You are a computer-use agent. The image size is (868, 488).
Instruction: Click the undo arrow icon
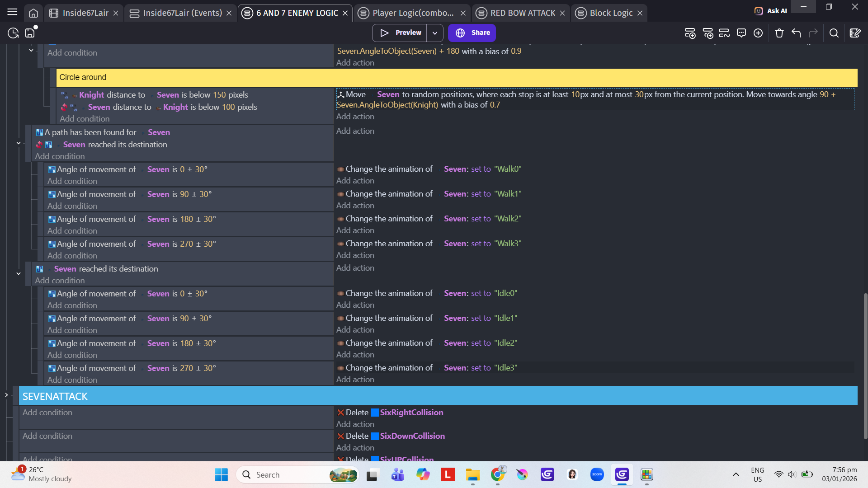click(796, 33)
